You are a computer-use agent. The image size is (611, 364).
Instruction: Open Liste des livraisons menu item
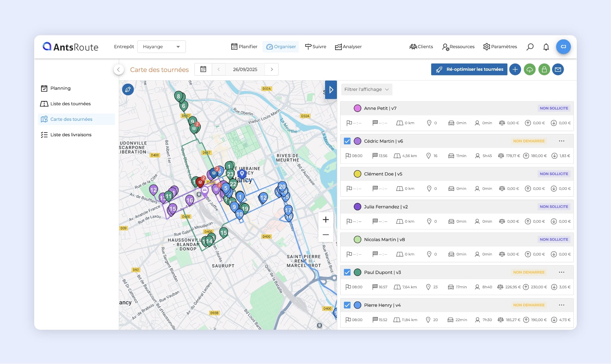pos(71,135)
